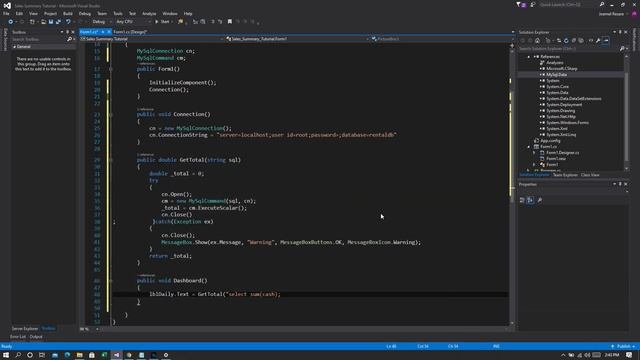
Task: Select MySql.Data reference
Action: (556, 75)
